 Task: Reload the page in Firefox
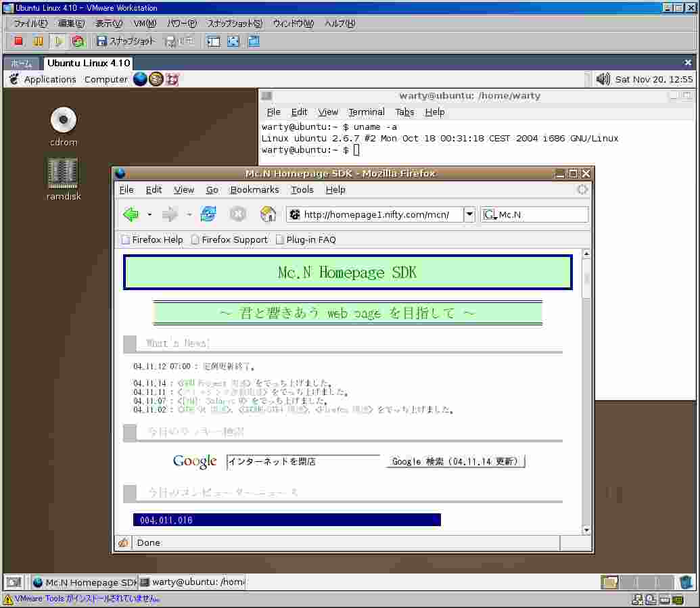(208, 215)
